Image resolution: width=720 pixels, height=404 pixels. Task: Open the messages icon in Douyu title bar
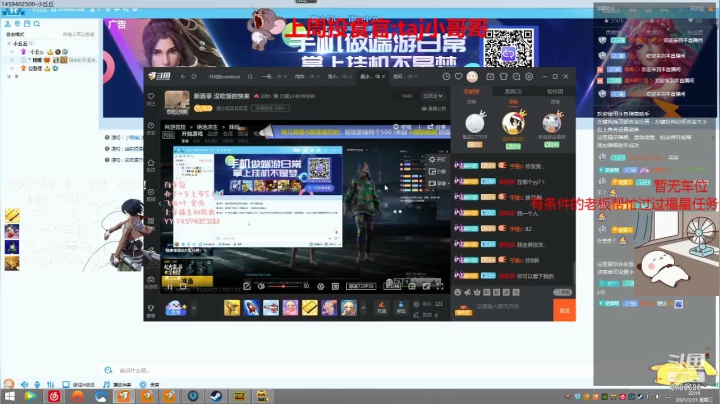pyautogui.click(x=516, y=77)
